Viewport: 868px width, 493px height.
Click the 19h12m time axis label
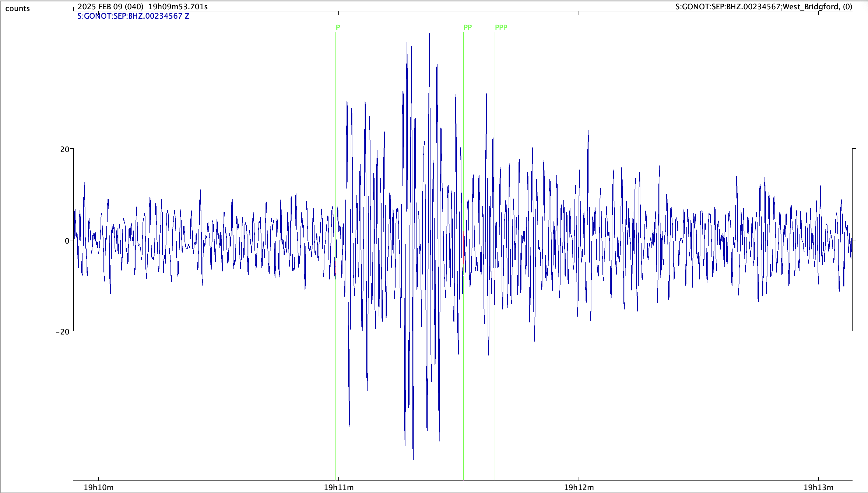[x=579, y=487]
